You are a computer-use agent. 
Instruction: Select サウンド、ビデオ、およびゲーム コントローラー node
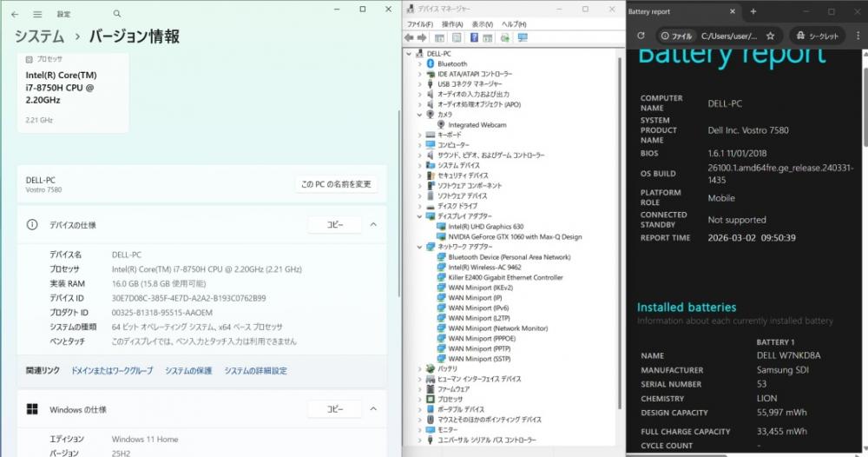coord(491,156)
